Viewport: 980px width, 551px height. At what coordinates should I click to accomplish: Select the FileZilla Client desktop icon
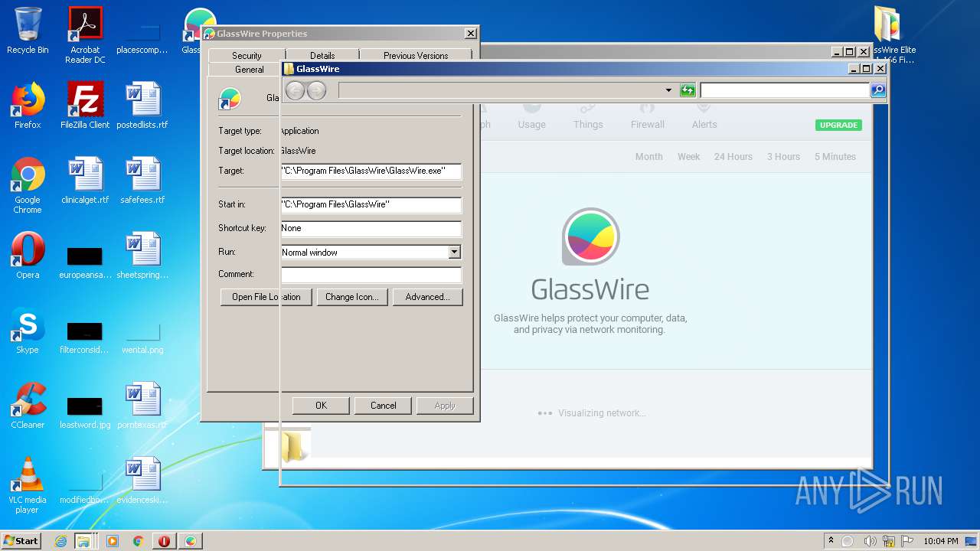(85, 106)
